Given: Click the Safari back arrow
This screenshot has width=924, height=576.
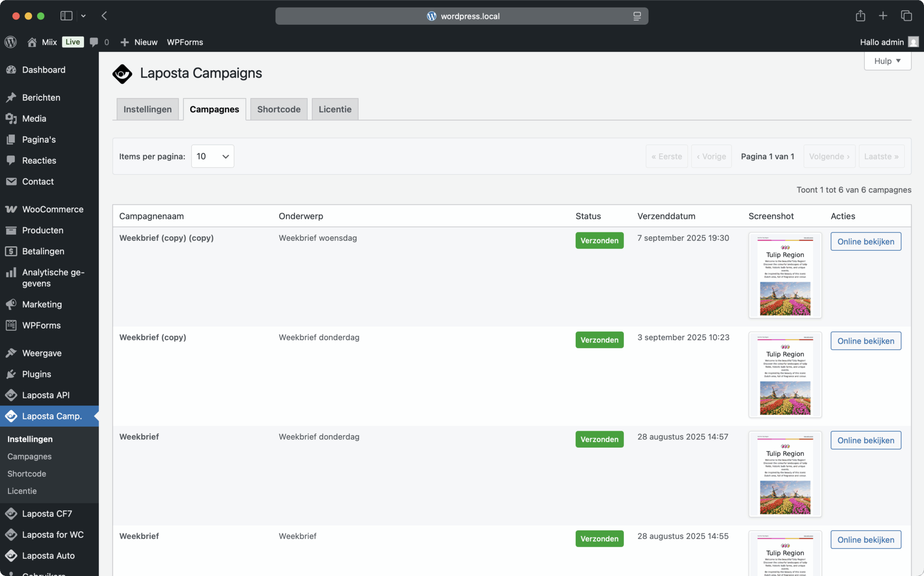Looking at the screenshot, I should (104, 16).
